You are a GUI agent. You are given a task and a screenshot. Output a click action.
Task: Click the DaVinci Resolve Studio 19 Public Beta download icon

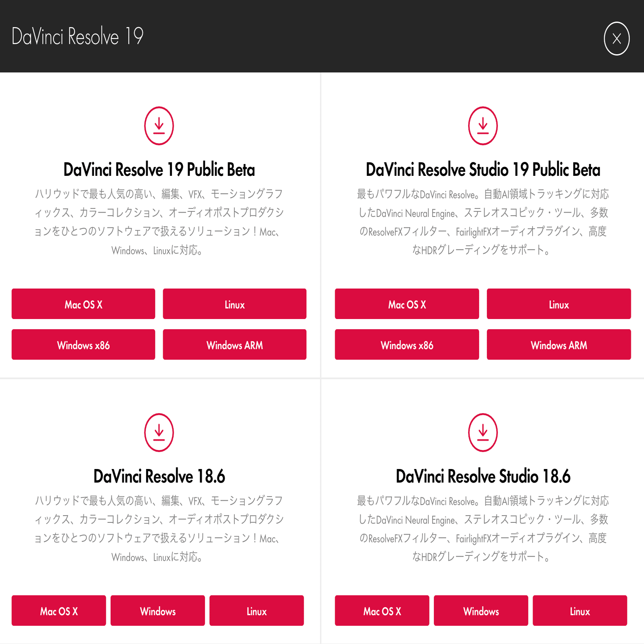(483, 125)
